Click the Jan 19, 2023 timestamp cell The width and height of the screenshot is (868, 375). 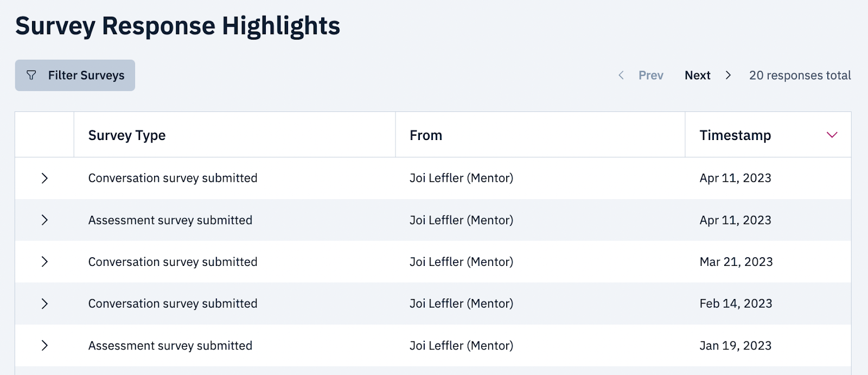click(735, 345)
